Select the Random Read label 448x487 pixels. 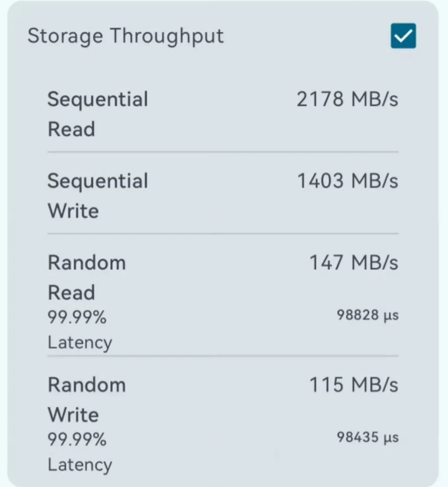(87, 277)
